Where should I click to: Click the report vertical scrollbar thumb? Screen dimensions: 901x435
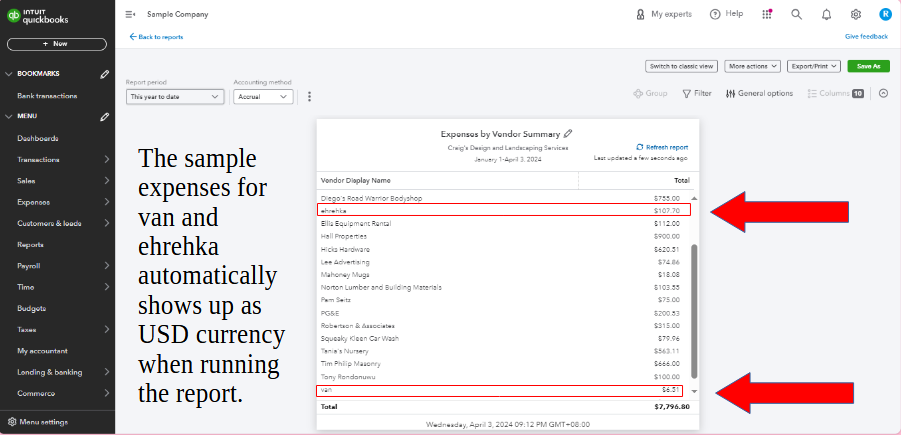(x=694, y=311)
